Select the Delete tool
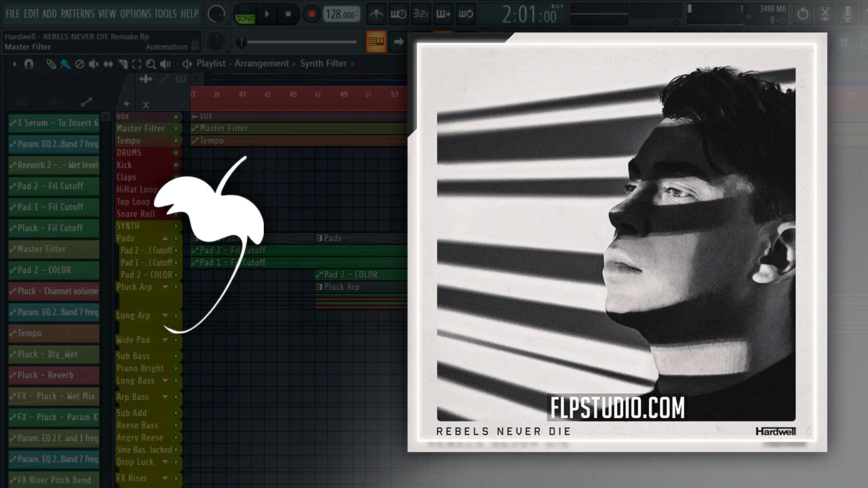The height and width of the screenshot is (488, 868). [x=79, y=64]
